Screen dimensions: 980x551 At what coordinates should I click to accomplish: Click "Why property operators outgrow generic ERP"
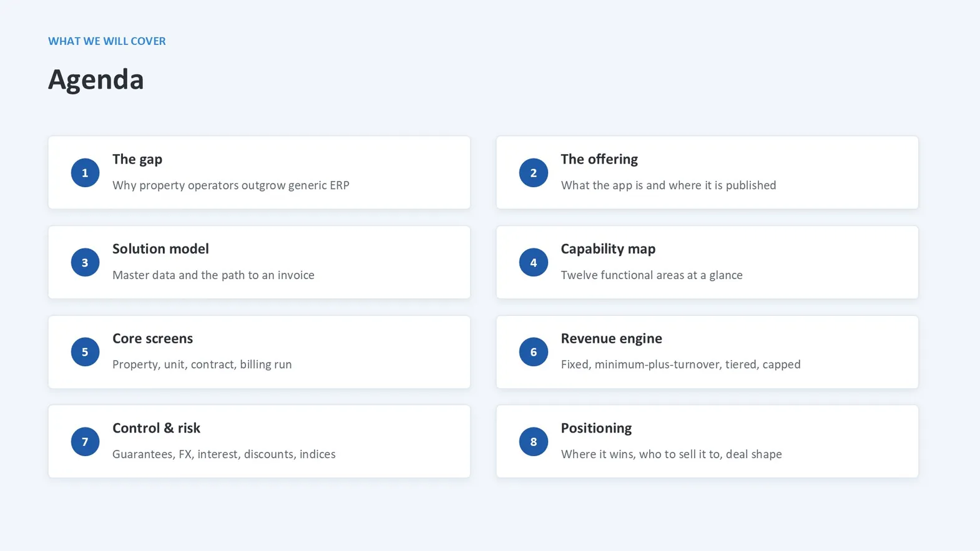231,185
